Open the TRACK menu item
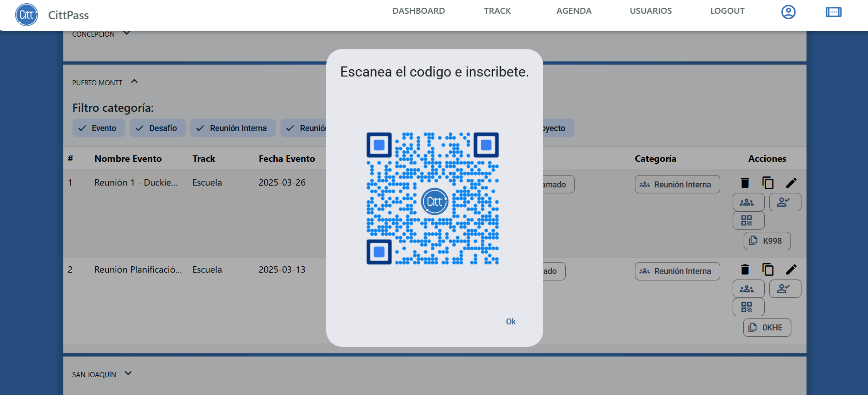The image size is (868, 395). (497, 11)
